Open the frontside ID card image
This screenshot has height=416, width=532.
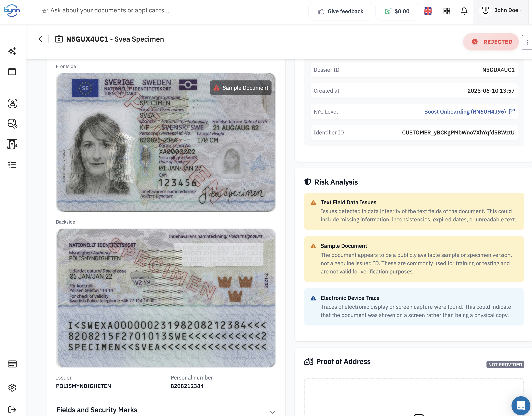pyautogui.click(x=166, y=143)
